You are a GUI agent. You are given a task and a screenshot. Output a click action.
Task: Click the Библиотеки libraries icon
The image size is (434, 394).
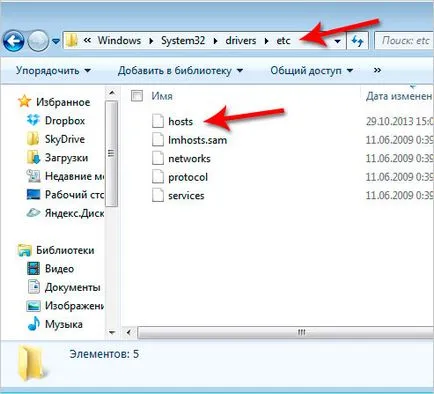point(25,250)
